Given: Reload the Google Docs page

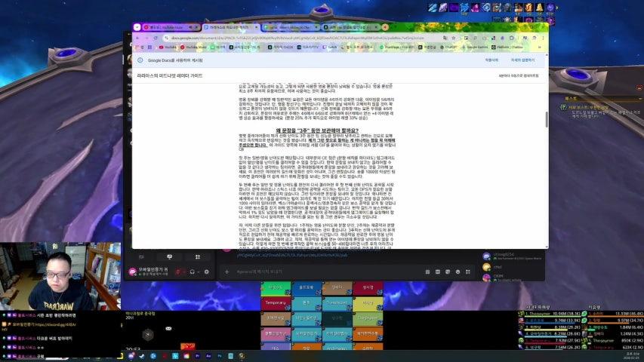Looking at the screenshot, I should click(156, 38).
